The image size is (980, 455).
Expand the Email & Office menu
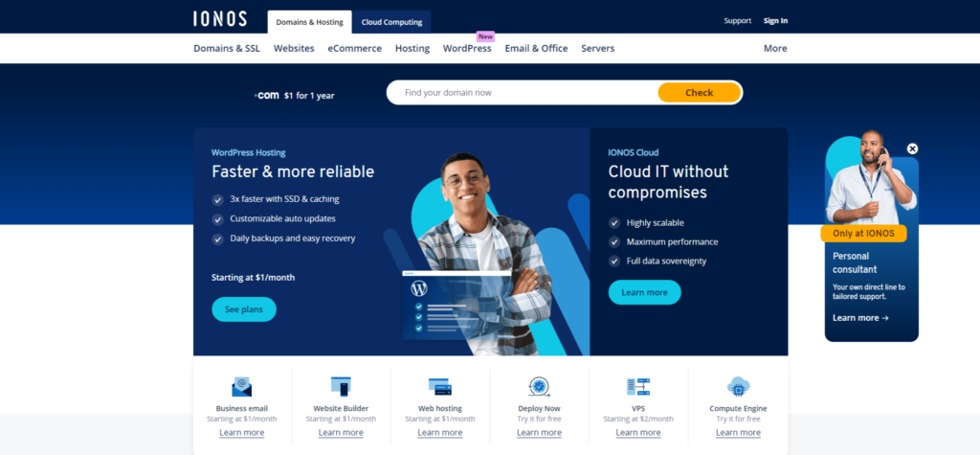[536, 49]
